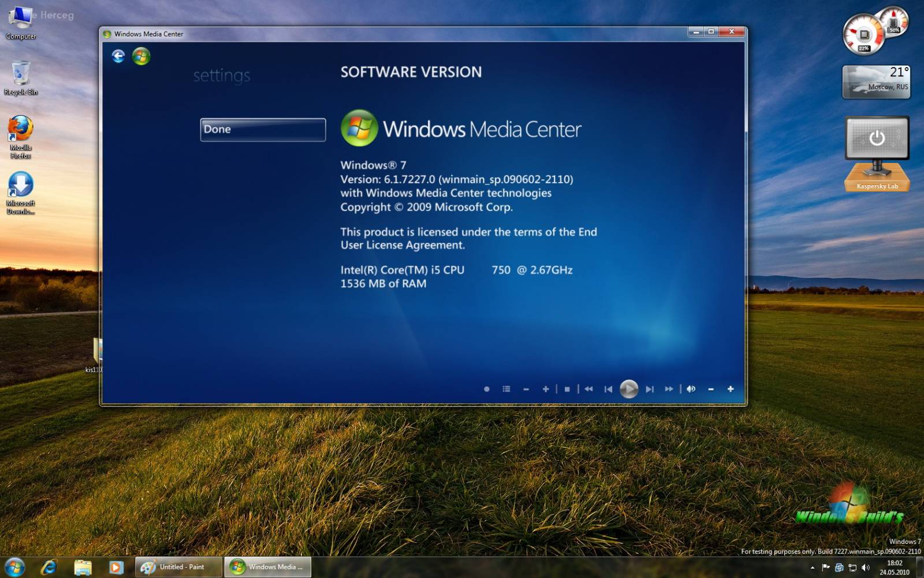924x578 pixels.
Task: Open Windows Media Player taskbar icon
Action: click(x=116, y=568)
